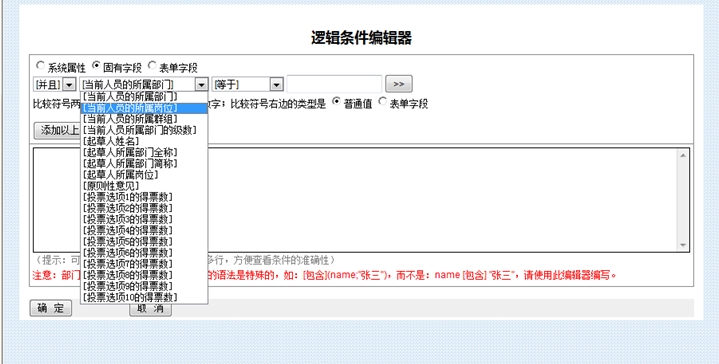This screenshot has width=719, height=364.
Task: Choose [投票选项1的得票数] option
Action: 144,197
